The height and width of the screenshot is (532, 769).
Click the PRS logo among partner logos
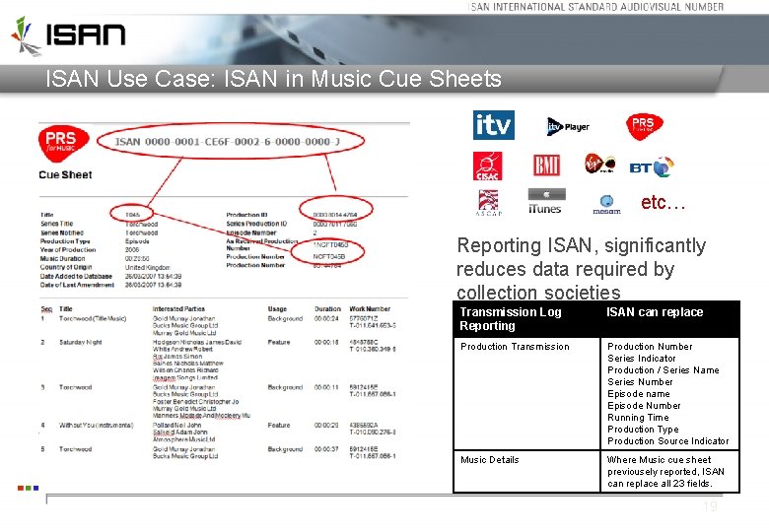coord(644,126)
